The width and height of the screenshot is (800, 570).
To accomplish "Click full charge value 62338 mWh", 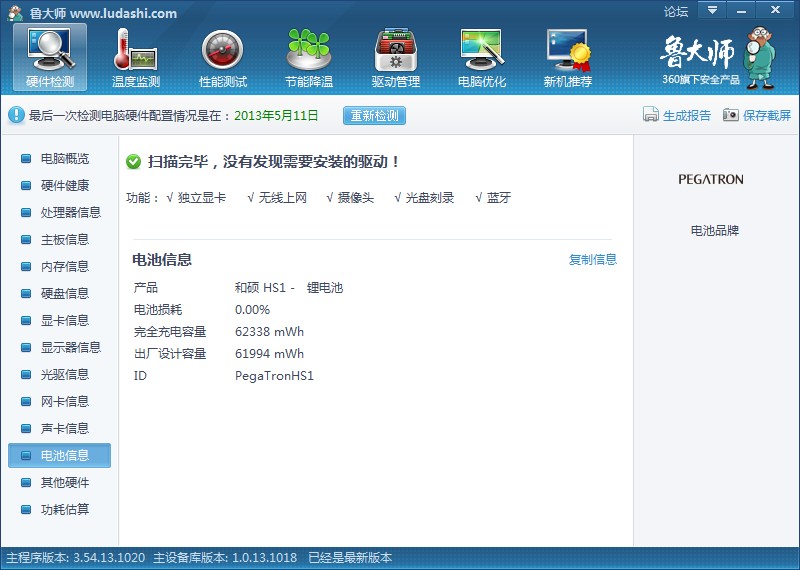I will [x=269, y=332].
